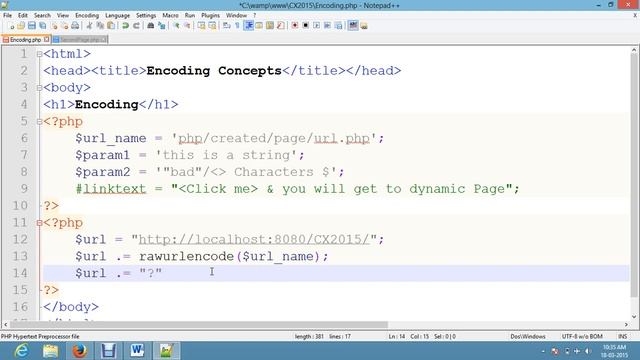Viewport: 640px width, 360px height.
Task: Collapse the body fold marker on line 3
Action: (39, 88)
